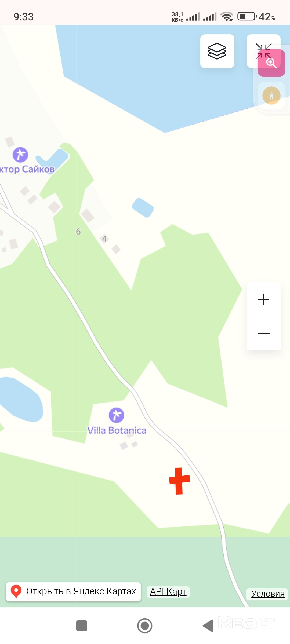Open the Условия terms link
Viewport: 290px width, 644px height.
[268, 594]
